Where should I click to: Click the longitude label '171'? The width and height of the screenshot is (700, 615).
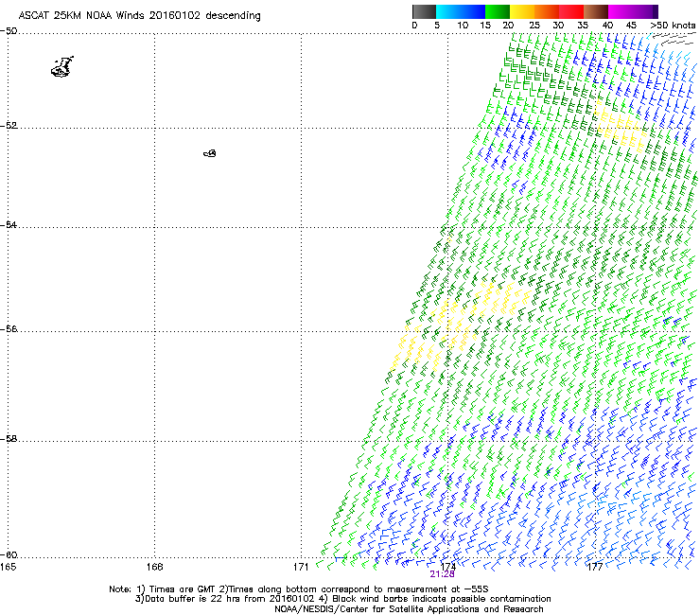tap(301, 567)
